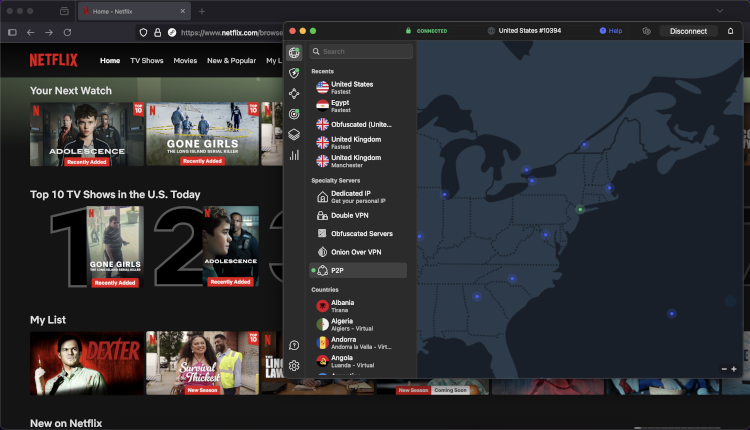The height and width of the screenshot is (430, 750).
Task: Click the Top 10 TV Shows row heading
Action: coord(115,195)
